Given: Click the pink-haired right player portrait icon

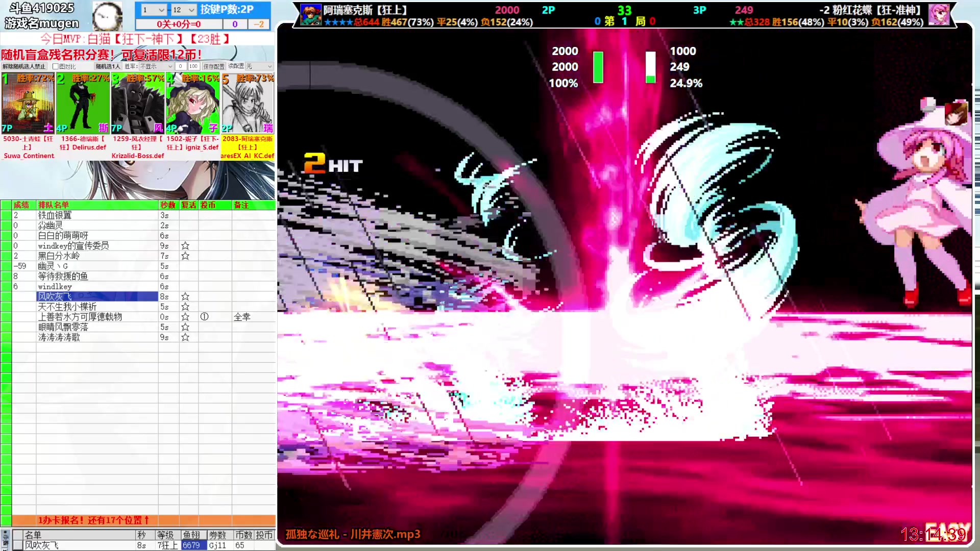Looking at the screenshot, I should tap(939, 15).
